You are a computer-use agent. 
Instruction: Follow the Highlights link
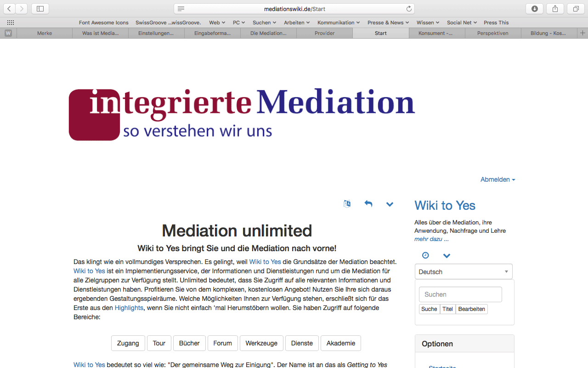[129, 308]
